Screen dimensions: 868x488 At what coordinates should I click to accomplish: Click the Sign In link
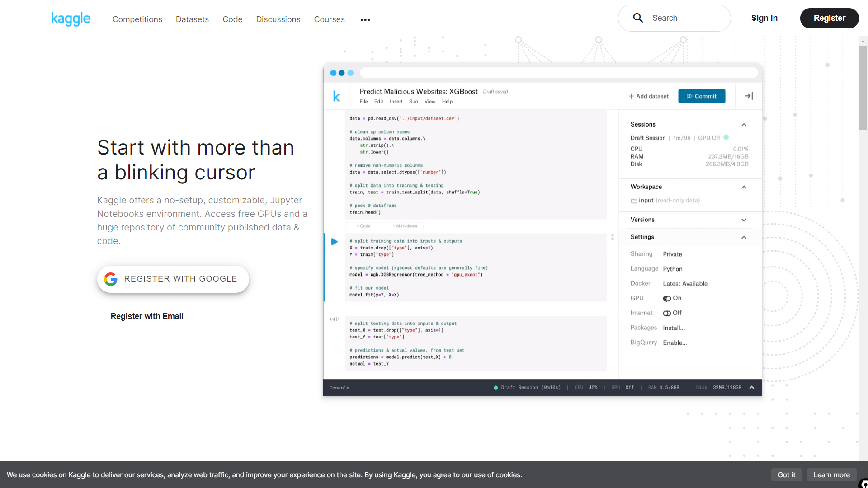(x=764, y=18)
